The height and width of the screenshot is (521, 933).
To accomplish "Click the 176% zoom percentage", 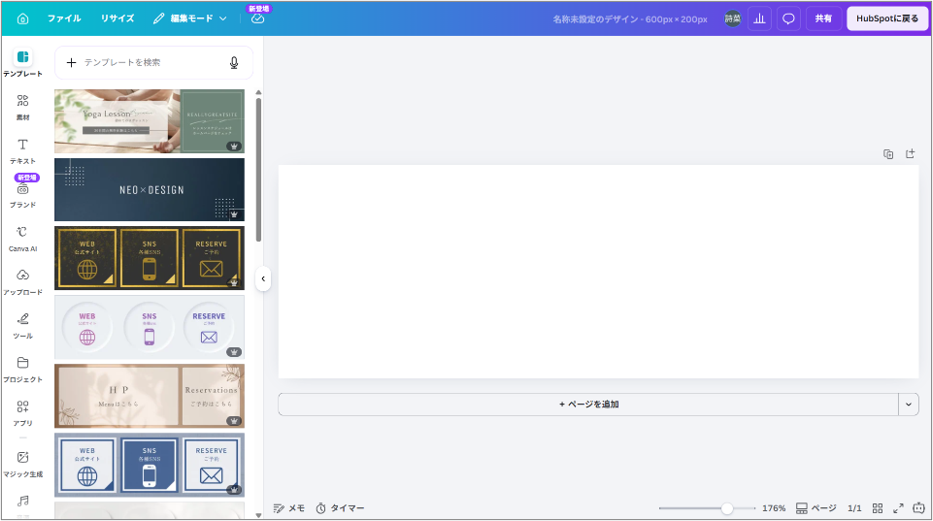I will pos(774,508).
